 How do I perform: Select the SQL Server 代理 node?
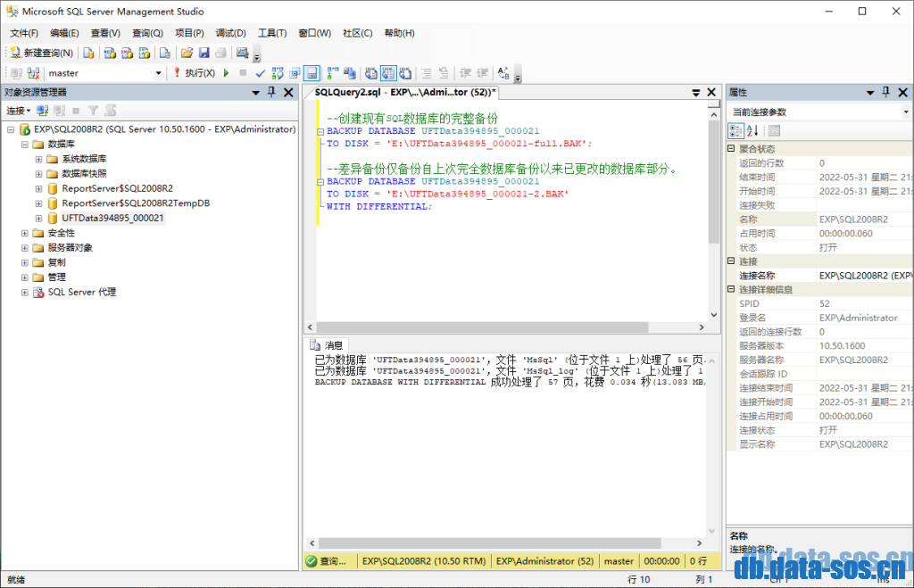[x=81, y=292]
